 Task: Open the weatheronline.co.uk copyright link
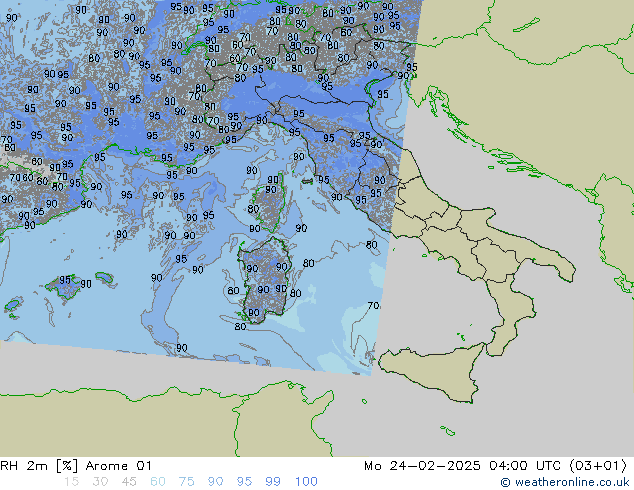(565, 482)
